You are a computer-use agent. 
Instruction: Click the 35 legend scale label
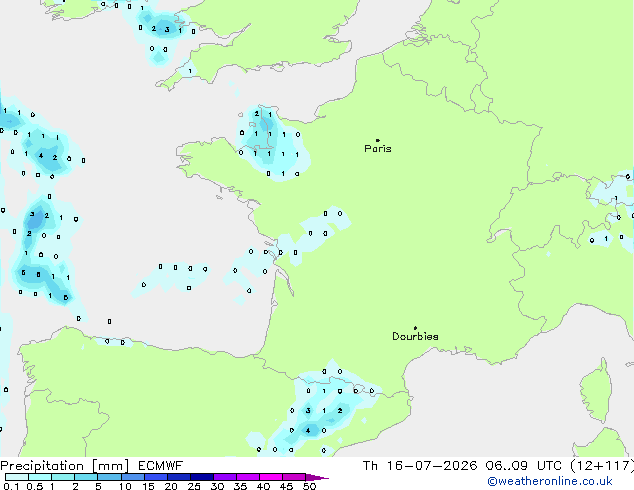pyautogui.click(x=240, y=486)
